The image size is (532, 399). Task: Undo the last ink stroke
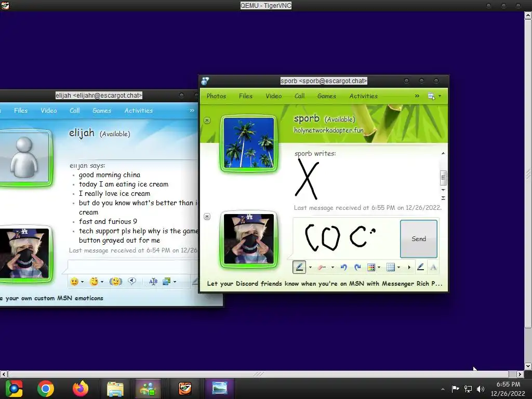pyautogui.click(x=344, y=268)
